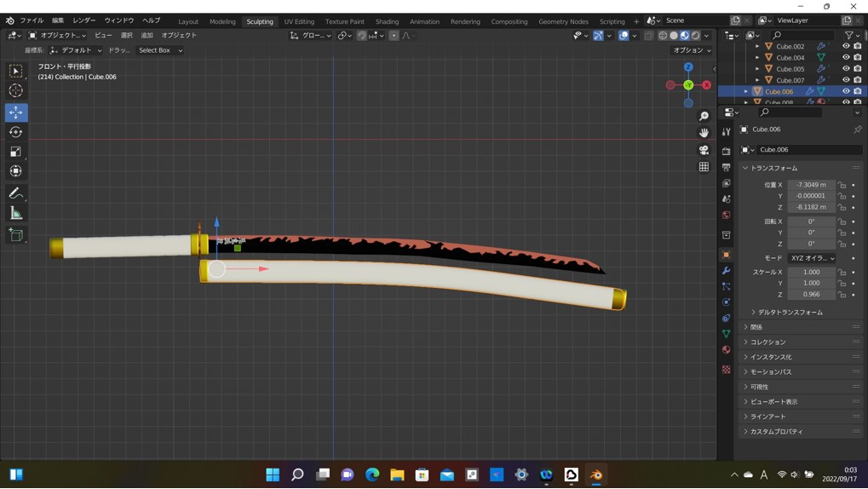This screenshot has height=489, width=868.
Task: Switch to the UV Editing workspace tab
Action: [299, 21]
